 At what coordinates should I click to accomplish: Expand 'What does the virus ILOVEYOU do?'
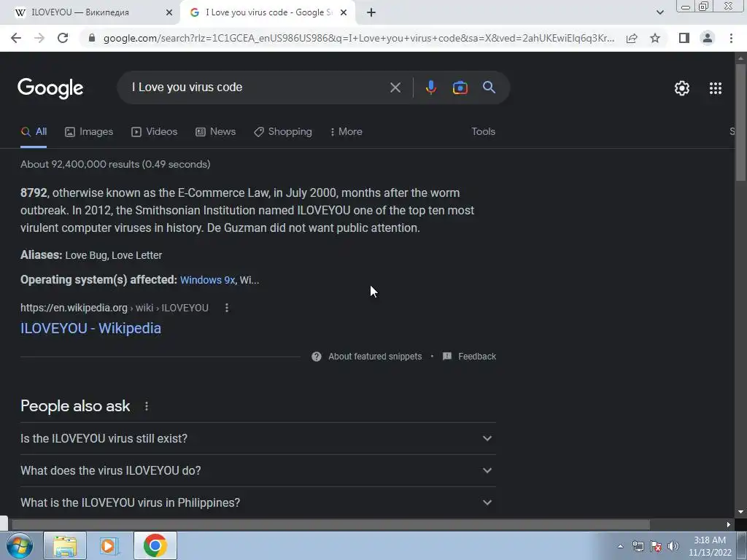258,470
